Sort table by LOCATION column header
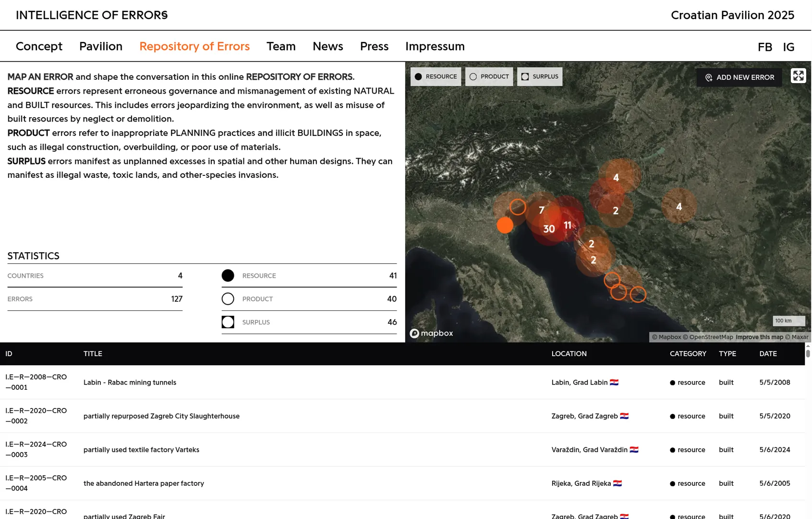812x519 pixels. point(569,354)
